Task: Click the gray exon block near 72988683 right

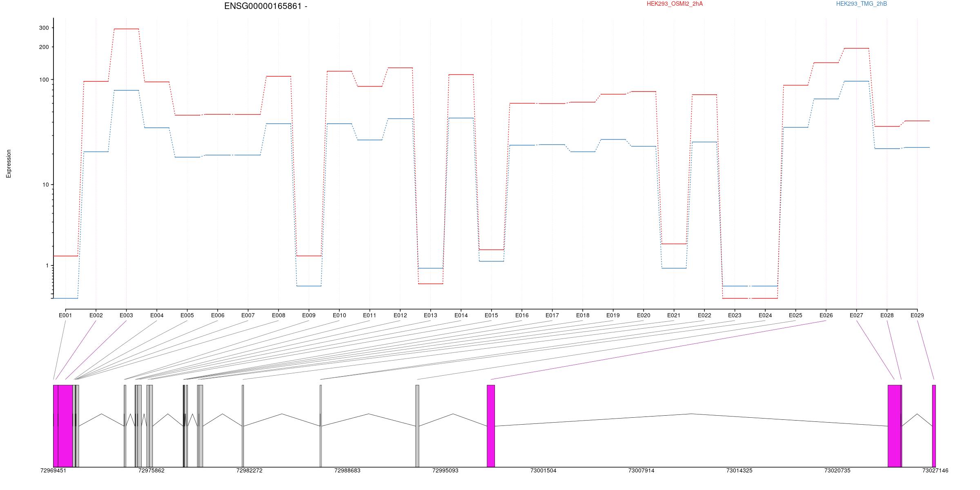Action: tap(417, 426)
